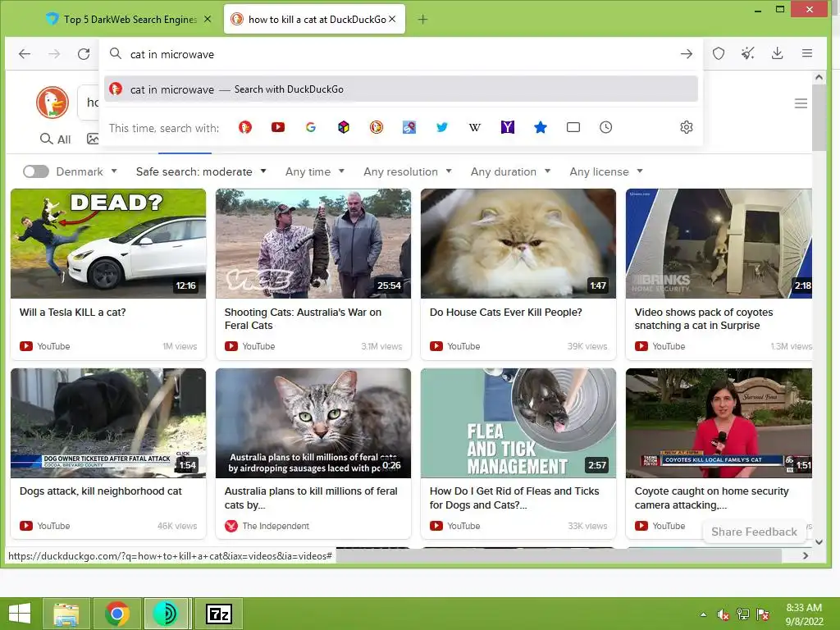
Task: Click the taskbar clock 8:33 AM
Action: click(804, 608)
